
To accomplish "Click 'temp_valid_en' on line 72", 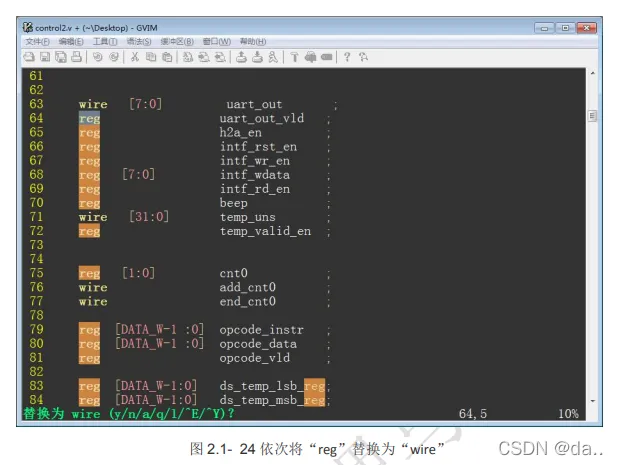I will [265, 231].
